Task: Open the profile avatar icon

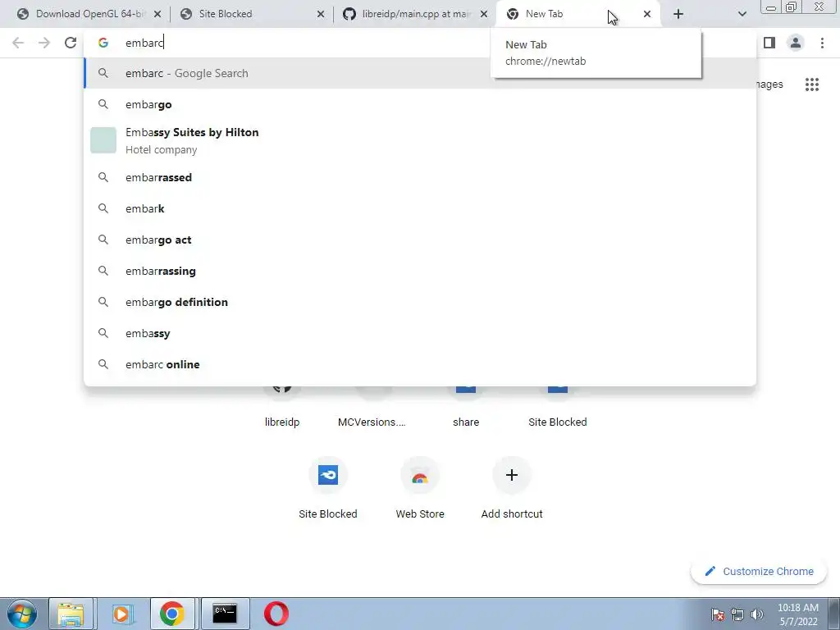Action: click(x=796, y=43)
